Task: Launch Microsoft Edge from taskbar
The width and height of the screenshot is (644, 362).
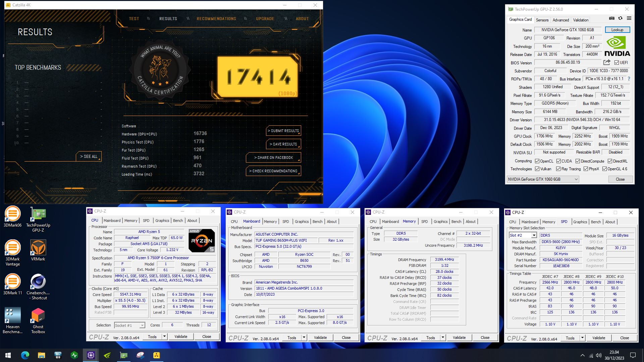Action: point(25,355)
